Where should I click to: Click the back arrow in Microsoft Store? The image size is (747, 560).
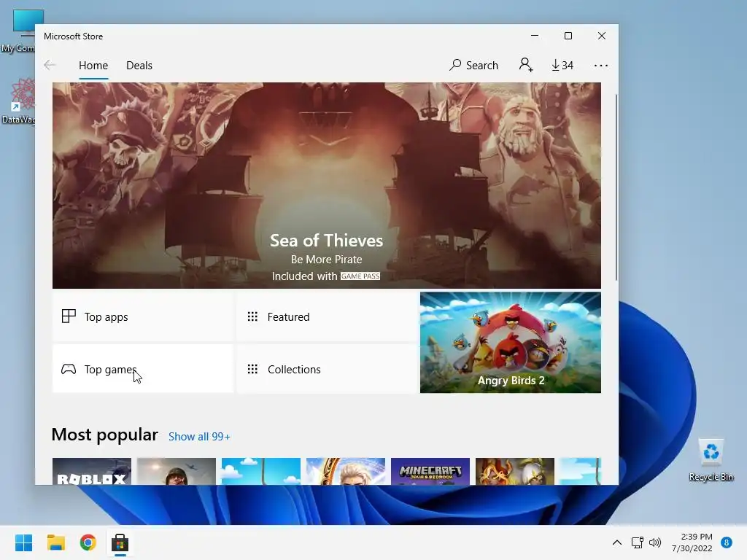tap(50, 65)
